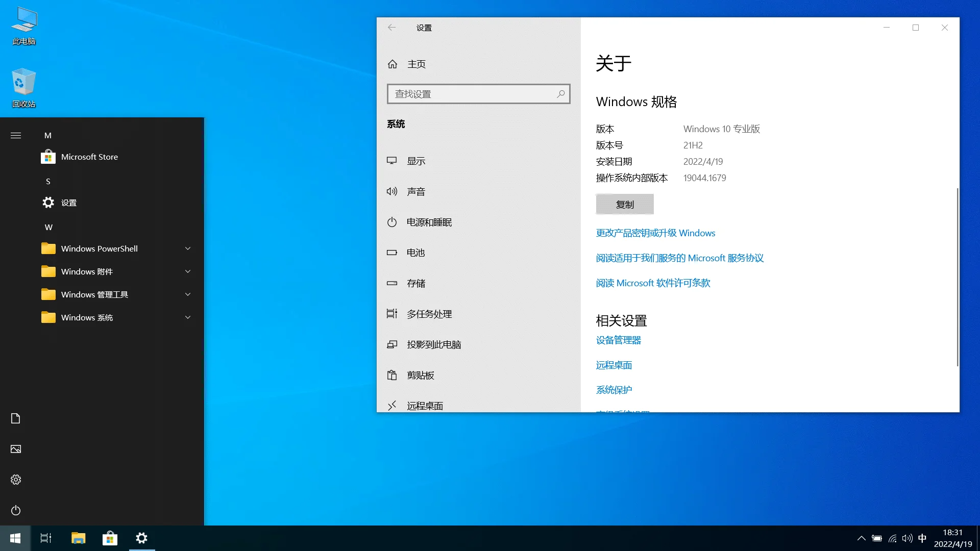Open the power options in the Start menu

click(x=16, y=511)
